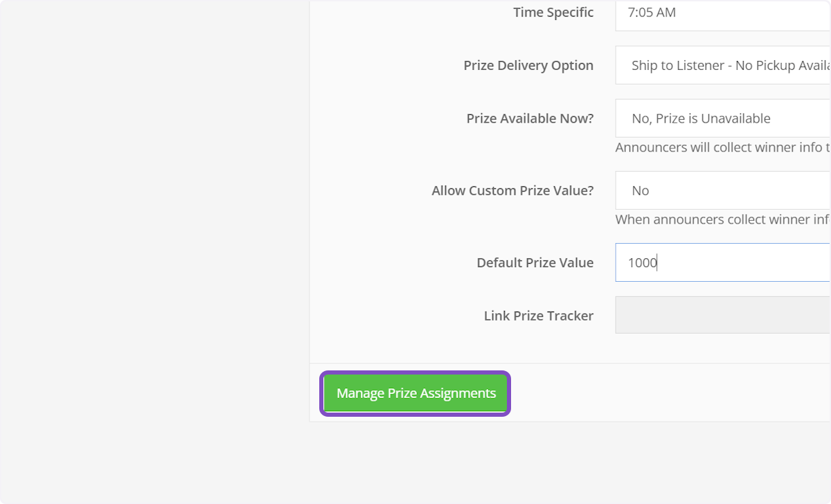Click the No value under Allow Custom Prize
Screen dimensions: 831x504
pos(640,190)
